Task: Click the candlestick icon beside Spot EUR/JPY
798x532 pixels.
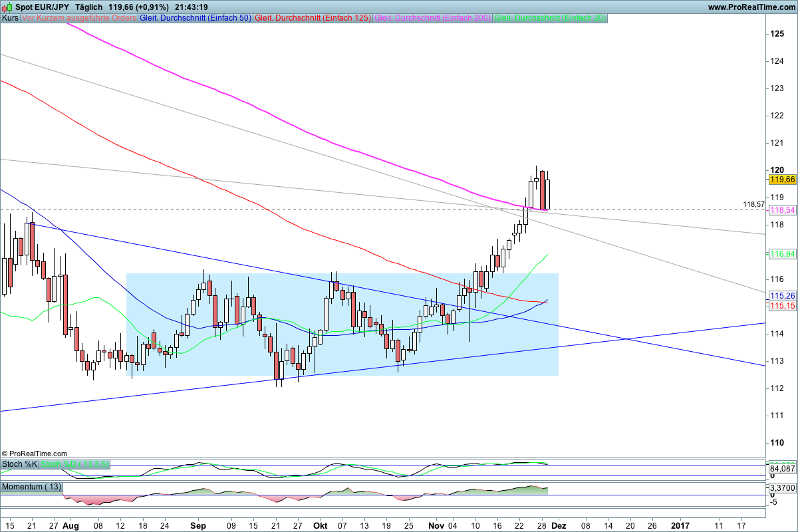Action: (8, 7)
